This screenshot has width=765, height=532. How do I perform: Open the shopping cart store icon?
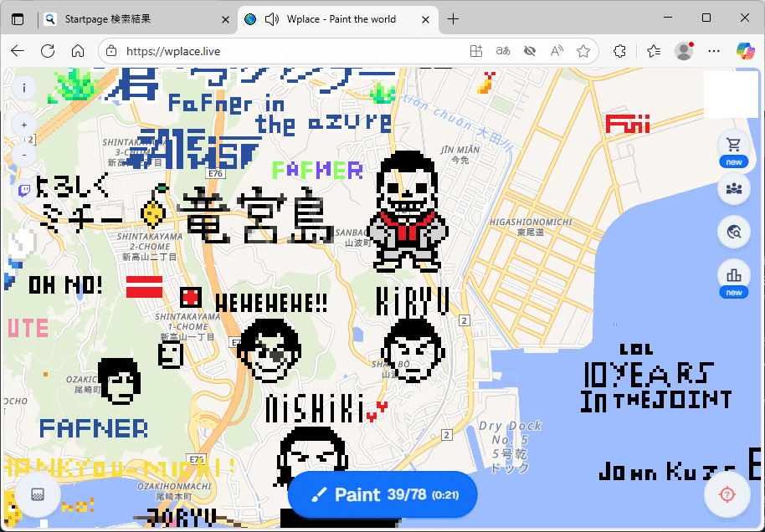coord(734,144)
